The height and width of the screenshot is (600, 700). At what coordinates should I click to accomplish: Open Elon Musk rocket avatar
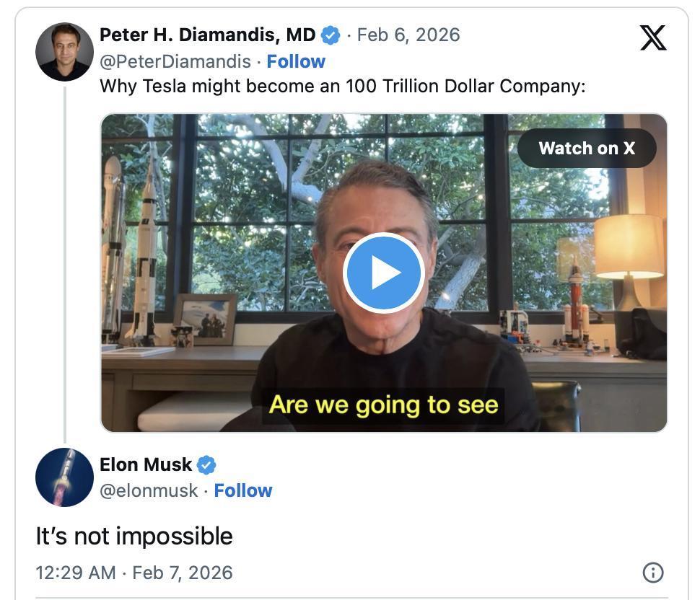click(x=64, y=477)
